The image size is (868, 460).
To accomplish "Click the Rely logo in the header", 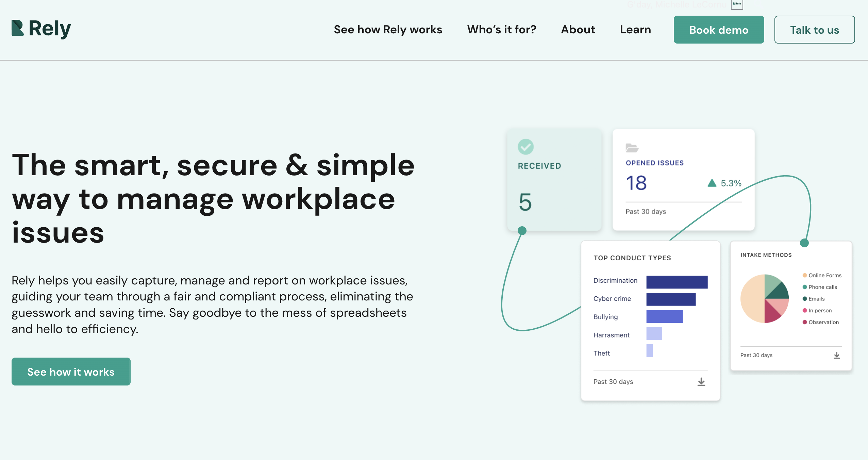I will point(41,29).
